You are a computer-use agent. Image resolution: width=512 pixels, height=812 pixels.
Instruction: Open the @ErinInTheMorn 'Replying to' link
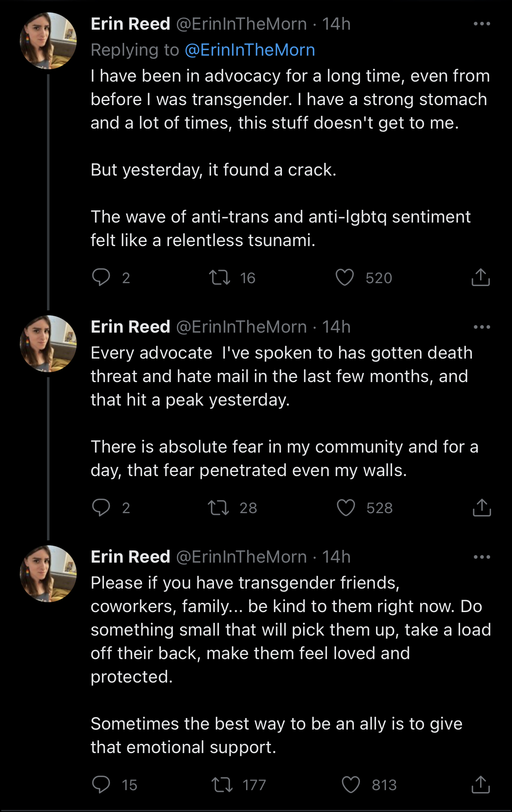pos(250,50)
